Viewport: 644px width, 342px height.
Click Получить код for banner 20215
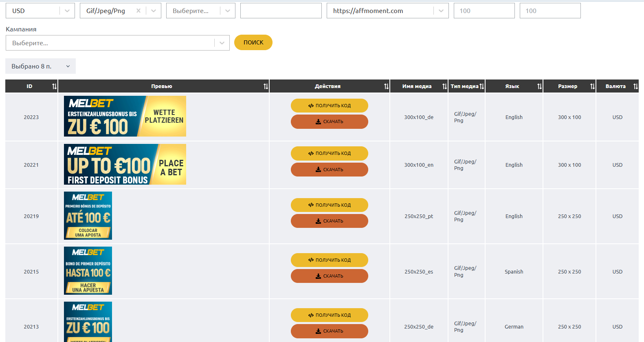tap(329, 260)
